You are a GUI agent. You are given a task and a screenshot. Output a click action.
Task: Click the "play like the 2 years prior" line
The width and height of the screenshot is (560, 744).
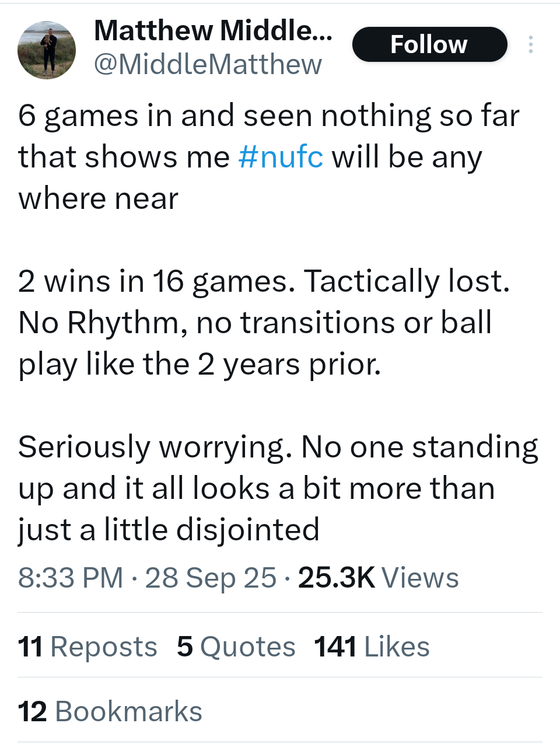tap(199, 365)
